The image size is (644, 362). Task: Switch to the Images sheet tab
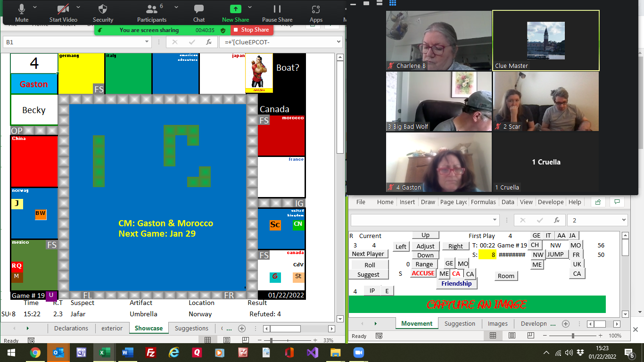tap(498, 324)
